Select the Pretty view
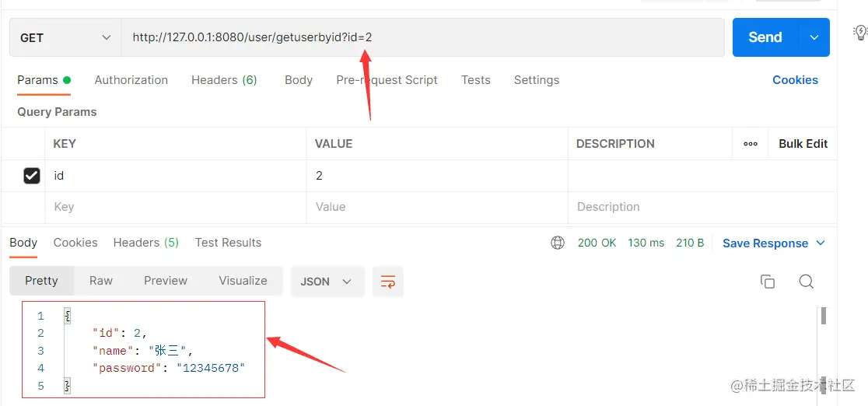The width and height of the screenshot is (868, 406). 41,281
